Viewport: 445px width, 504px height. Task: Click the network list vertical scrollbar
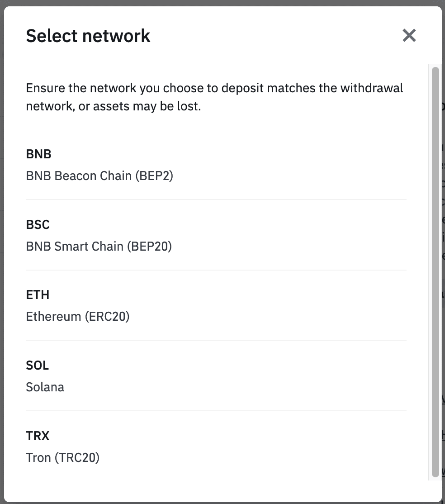pos(435,271)
